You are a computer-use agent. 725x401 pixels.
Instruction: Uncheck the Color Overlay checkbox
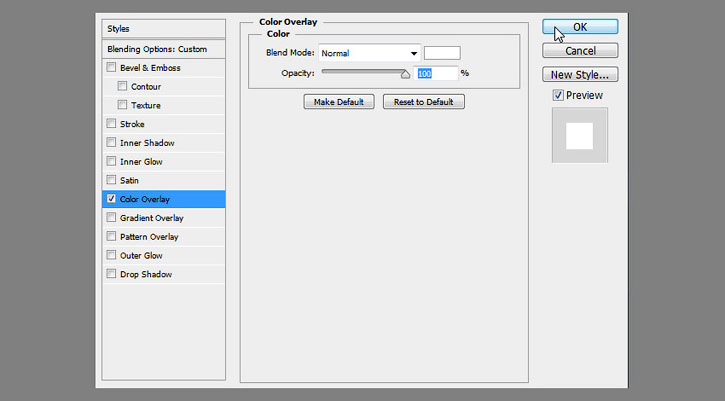(x=111, y=199)
